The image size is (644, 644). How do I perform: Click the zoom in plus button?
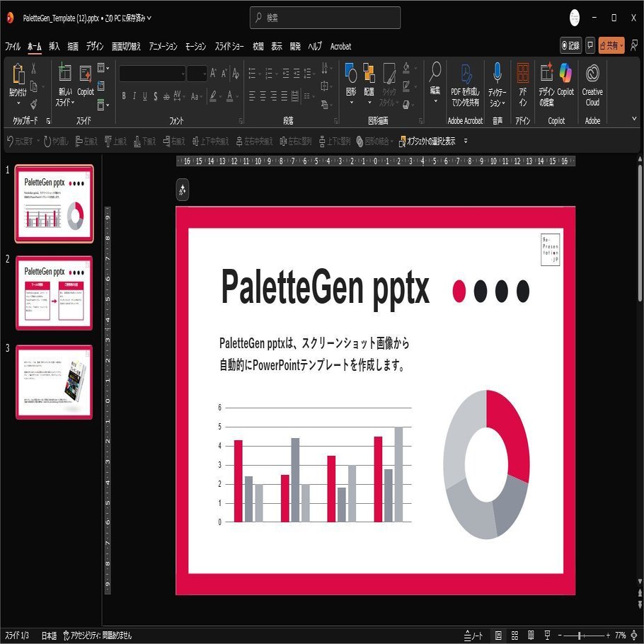[x=608, y=636]
